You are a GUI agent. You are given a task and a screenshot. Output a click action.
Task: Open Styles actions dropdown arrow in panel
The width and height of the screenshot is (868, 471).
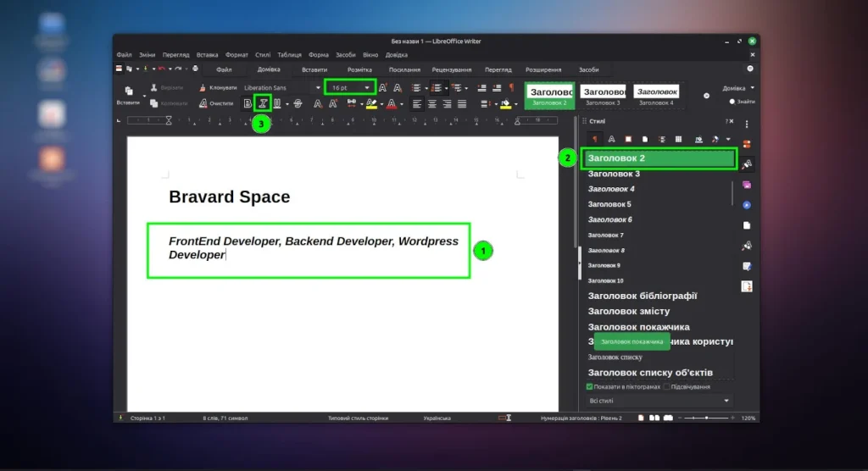pos(728,140)
